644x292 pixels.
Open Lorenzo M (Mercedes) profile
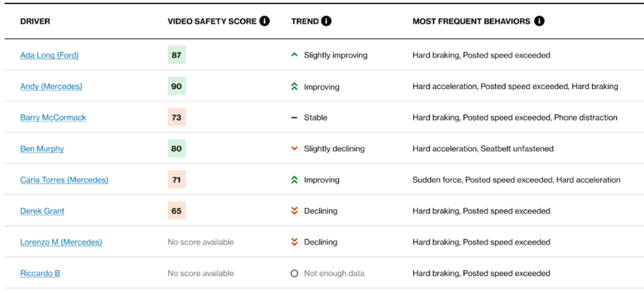[x=61, y=242]
